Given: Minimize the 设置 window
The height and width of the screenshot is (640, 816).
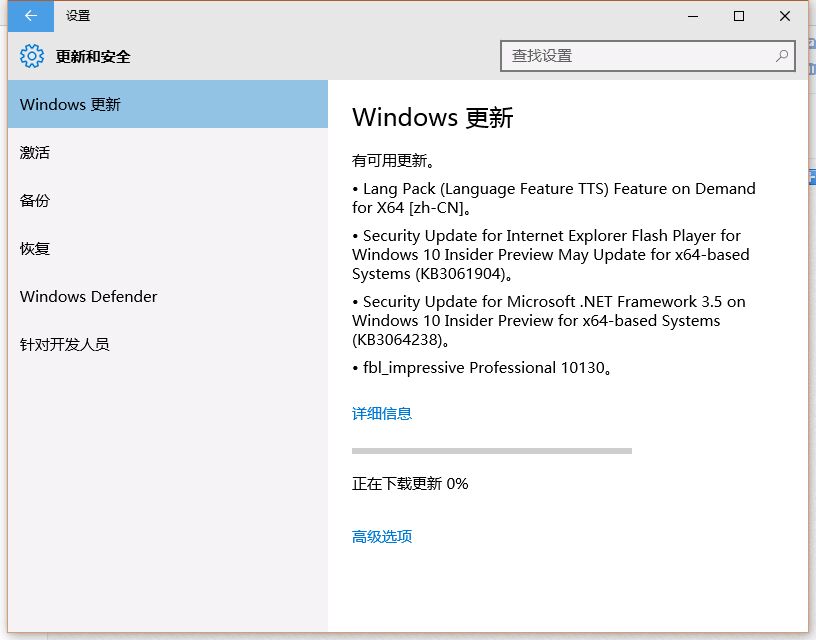Looking at the screenshot, I should 693,16.
